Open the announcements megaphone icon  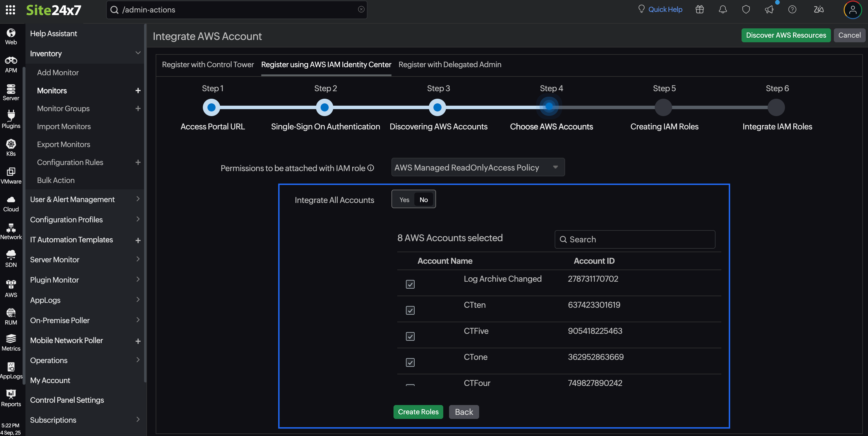point(769,10)
